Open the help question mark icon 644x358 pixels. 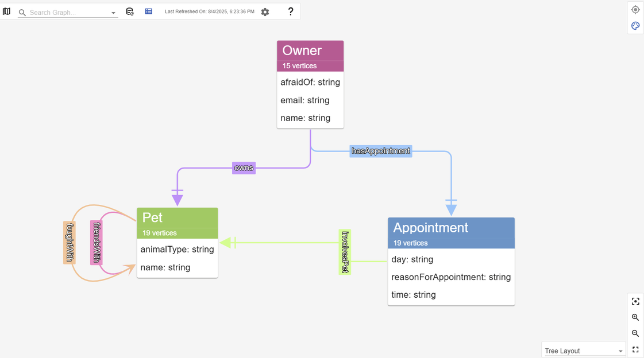pos(291,11)
